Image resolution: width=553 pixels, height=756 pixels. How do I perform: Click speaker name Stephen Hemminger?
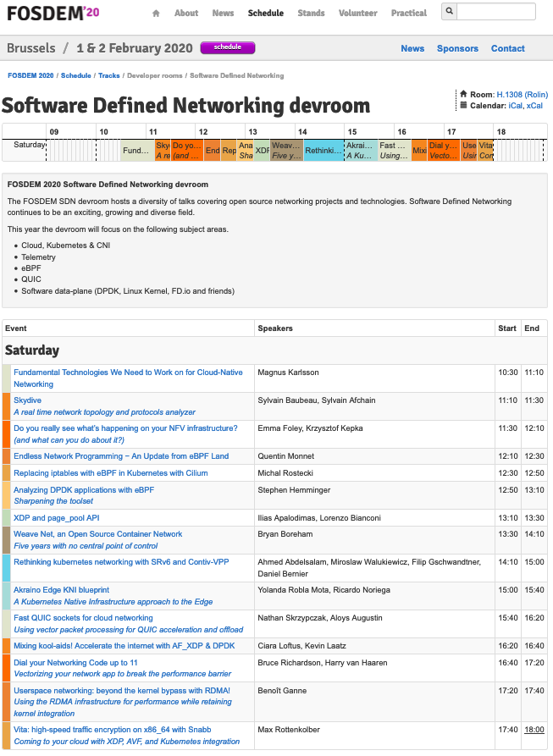[x=294, y=490]
